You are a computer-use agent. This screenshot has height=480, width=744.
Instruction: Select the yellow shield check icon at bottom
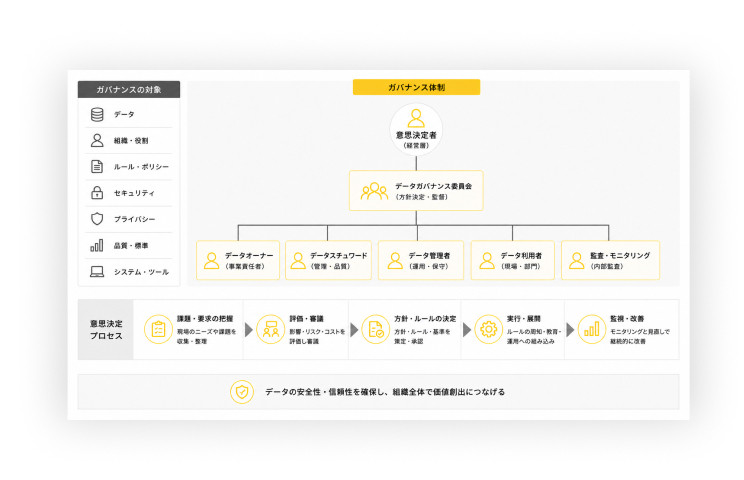click(x=242, y=392)
